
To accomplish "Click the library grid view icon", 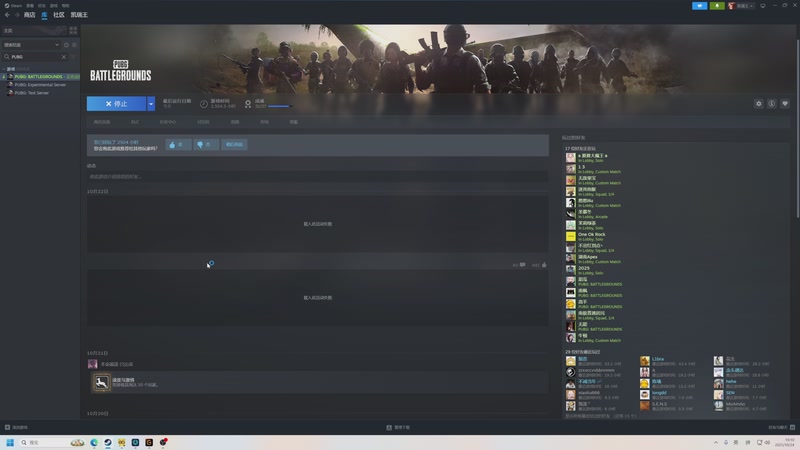I will pos(73,31).
